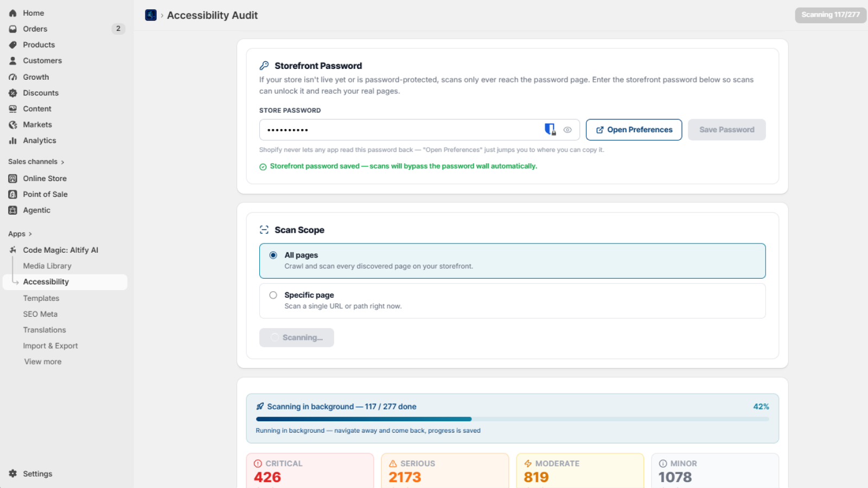Click the Analytics bar chart icon
868x488 pixels.
(x=13, y=140)
